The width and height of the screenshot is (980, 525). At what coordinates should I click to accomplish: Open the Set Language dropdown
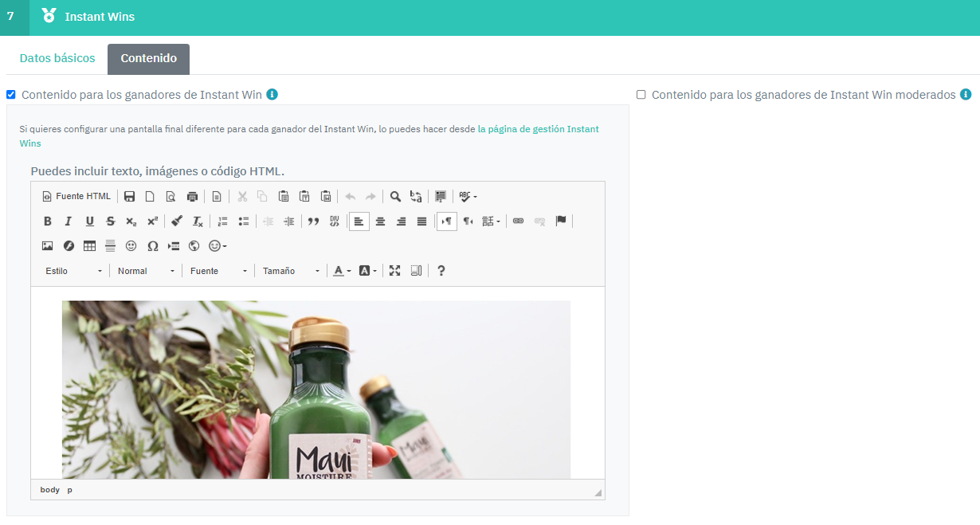(x=492, y=221)
